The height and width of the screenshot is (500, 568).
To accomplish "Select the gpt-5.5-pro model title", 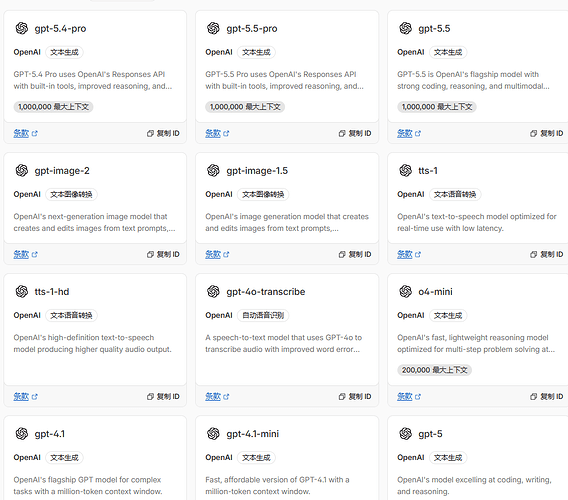I will 252,29.
